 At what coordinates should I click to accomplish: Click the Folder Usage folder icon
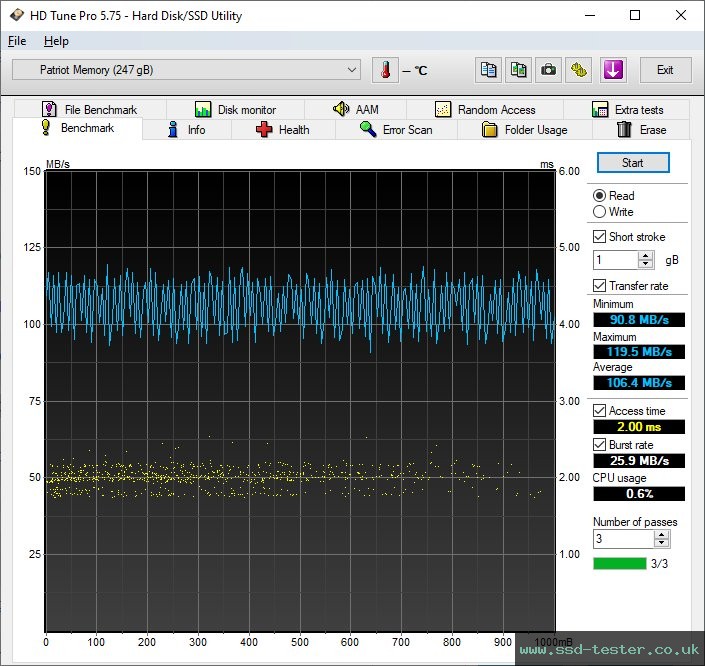coord(489,130)
